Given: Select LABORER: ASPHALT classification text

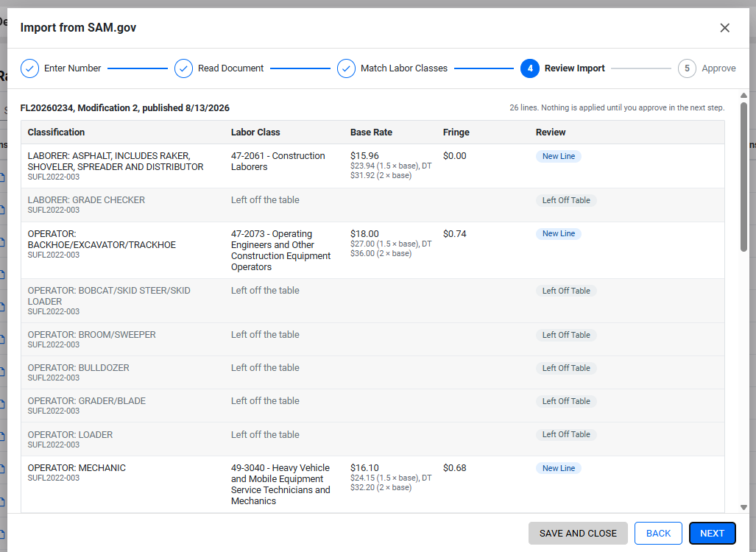Looking at the screenshot, I should [x=116, y=161].
